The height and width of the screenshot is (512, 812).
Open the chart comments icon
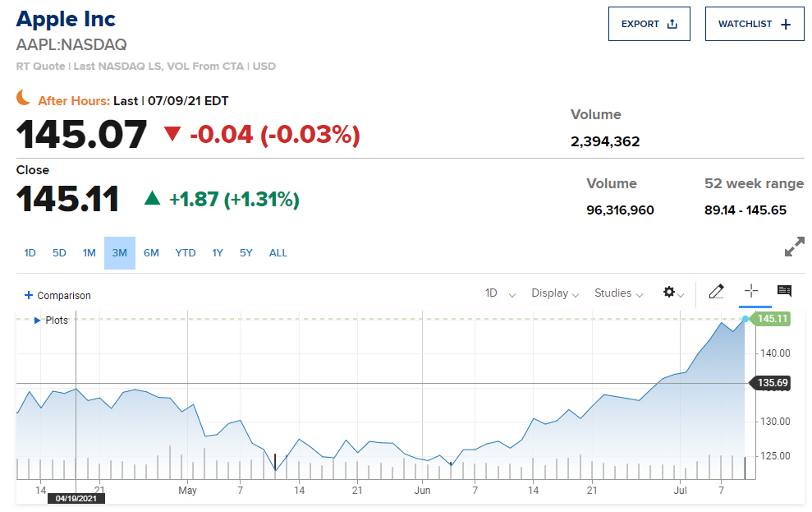[784, 291]
